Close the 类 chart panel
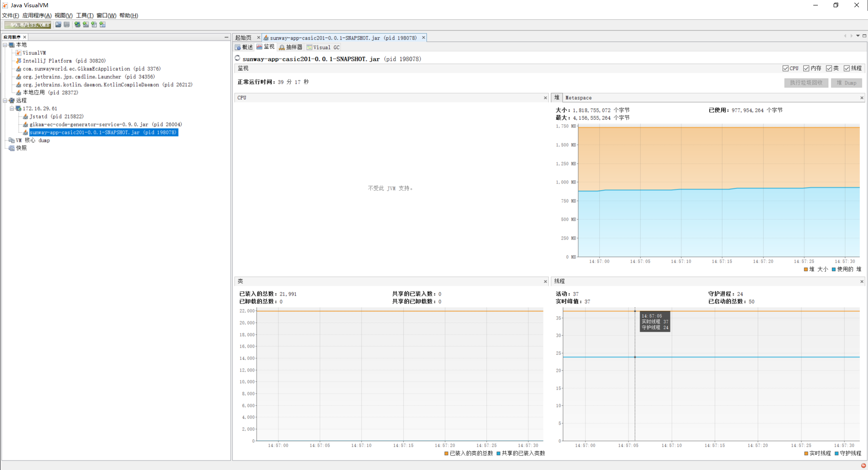Viewport: 868px width, 470px height. point(545,282)
